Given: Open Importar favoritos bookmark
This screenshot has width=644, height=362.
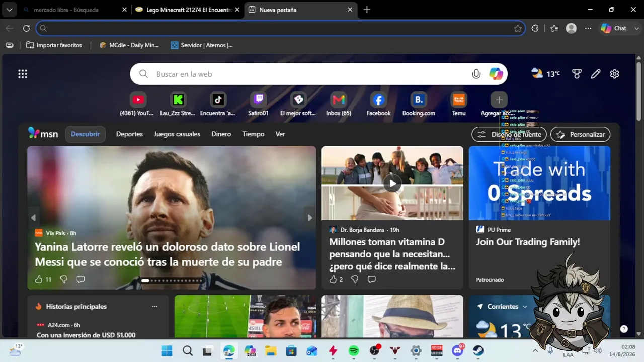Looking at the screenshot, I should coord(54,45).
